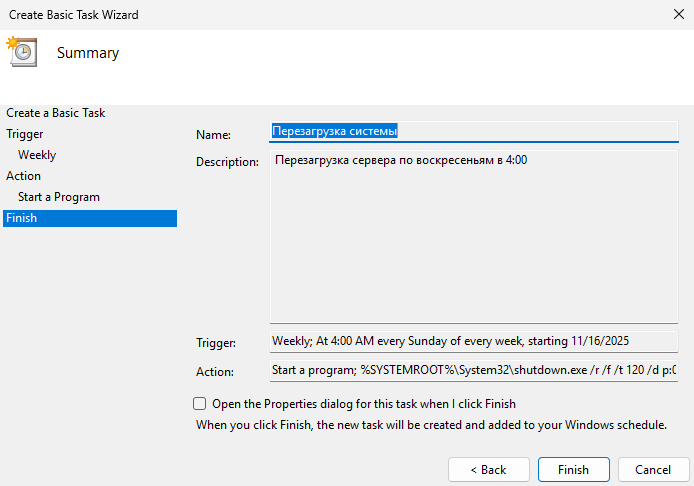Click the Summary page heading
694x486 pixels.
click(88, 53)
